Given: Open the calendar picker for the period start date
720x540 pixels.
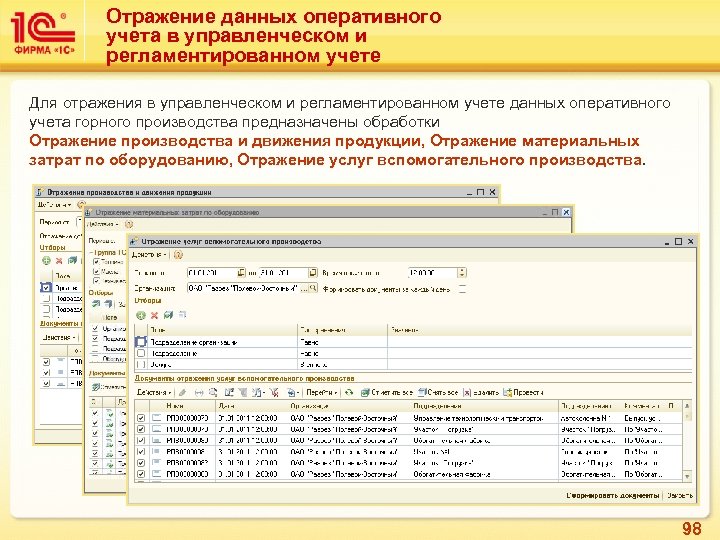Looking at the screenshot, I should 241,272.
